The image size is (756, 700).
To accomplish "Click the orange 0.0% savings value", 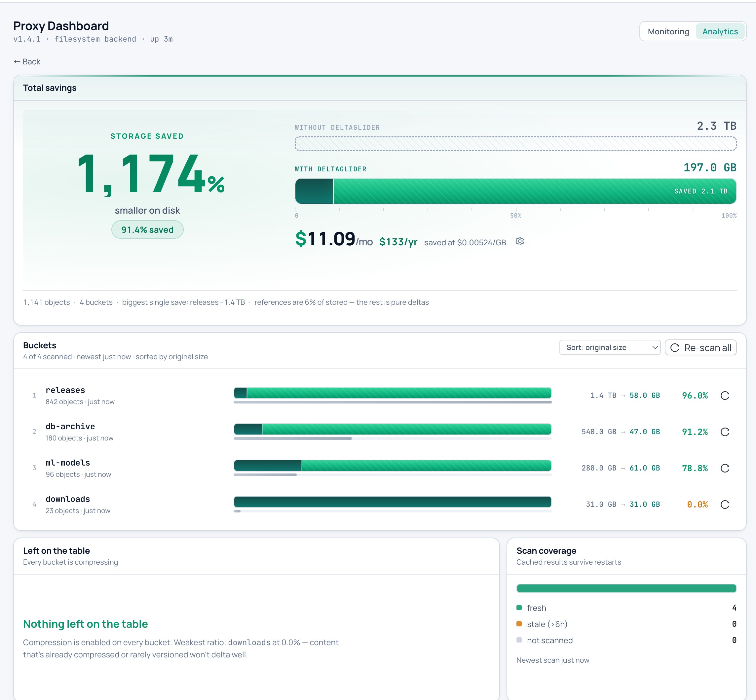I will [x=697, y=505].
